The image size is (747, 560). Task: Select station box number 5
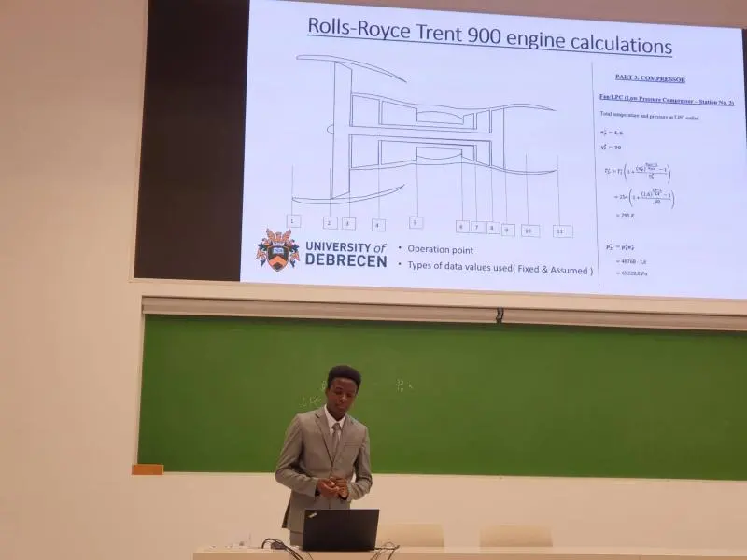click(x=416, y=222)
